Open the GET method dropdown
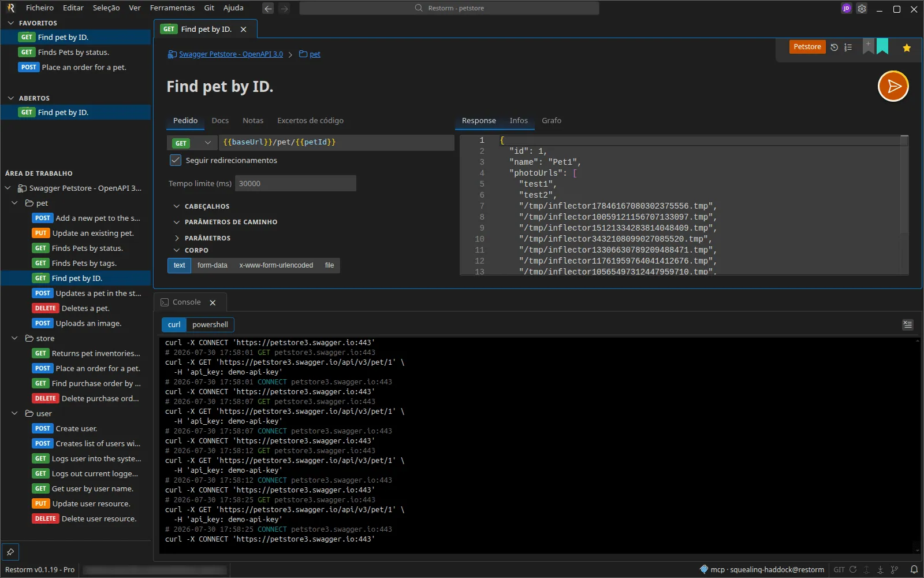 [x=192, y=143]
